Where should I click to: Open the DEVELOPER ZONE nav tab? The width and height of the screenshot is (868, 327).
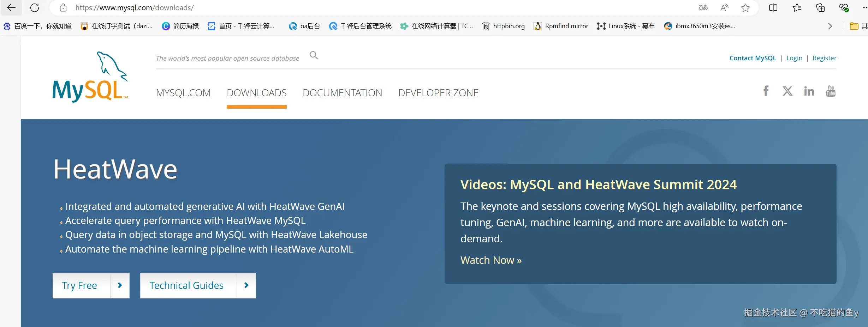438,93
